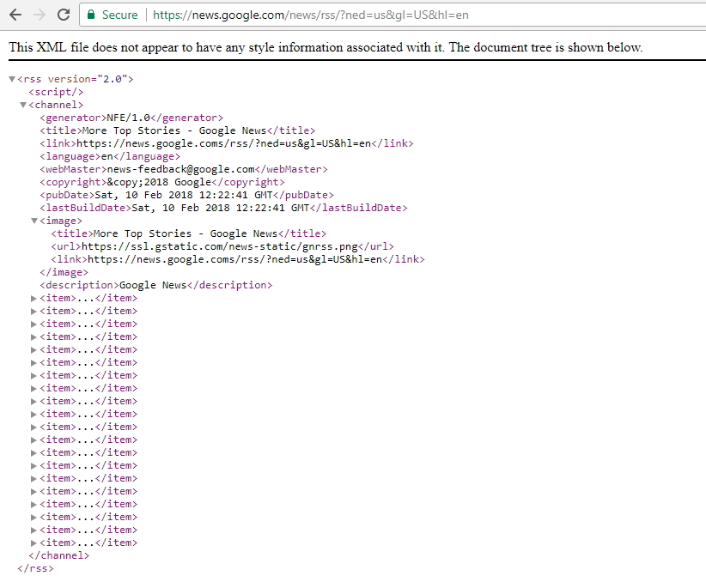Reload the RSS feed page
This screenshot has width=706, height=588.
tap(64, 15)
